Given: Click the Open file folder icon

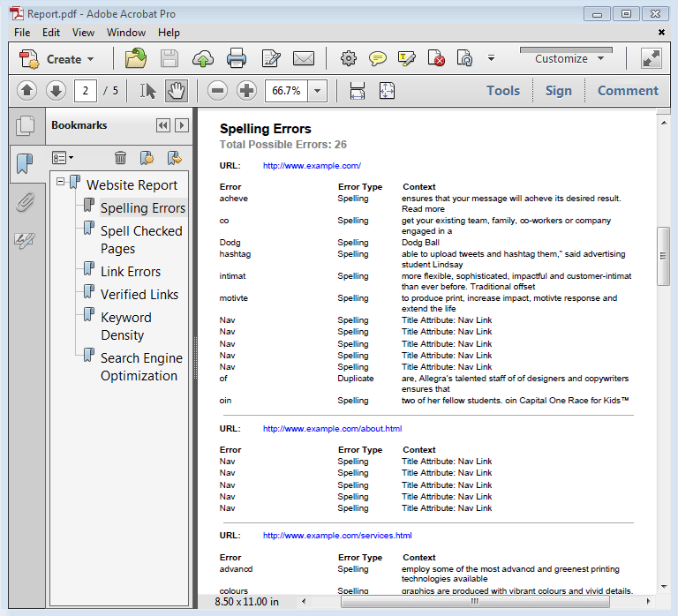Looking at the screenshot, I should tap(136, 58).
